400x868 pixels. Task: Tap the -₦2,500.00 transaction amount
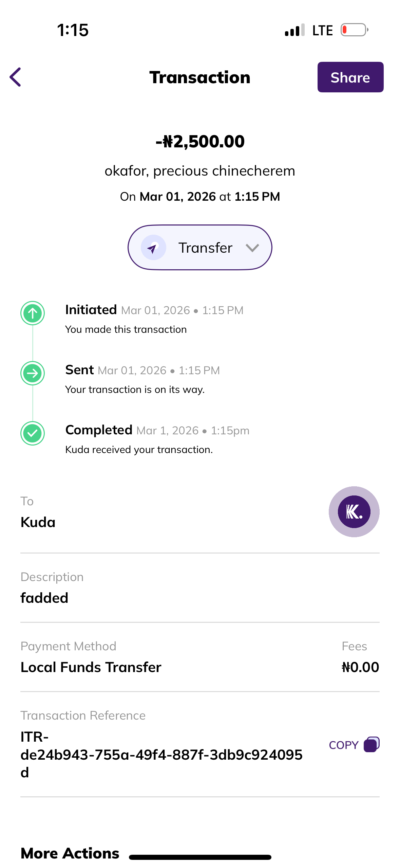pyautogui.click(x=200, y=141)
